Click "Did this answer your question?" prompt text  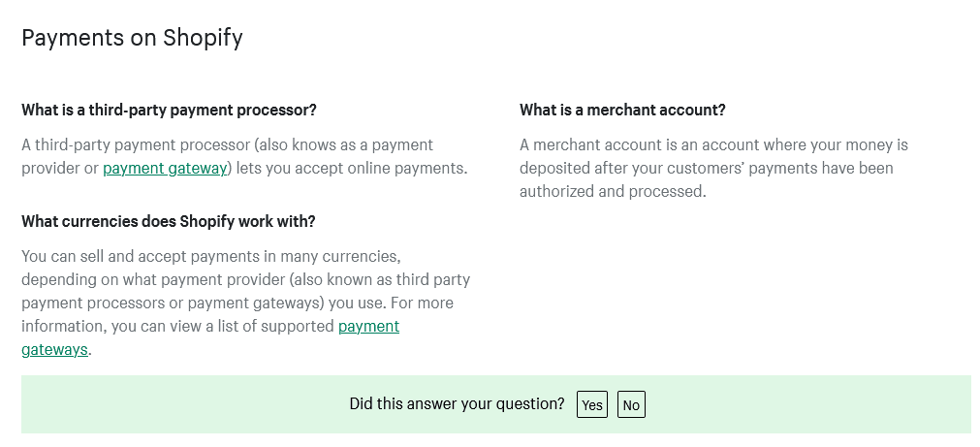457,404
